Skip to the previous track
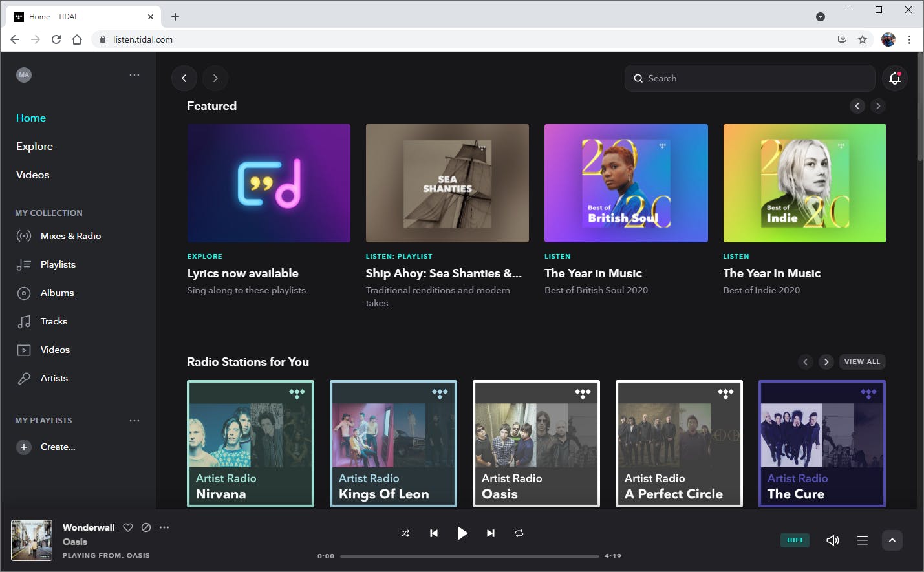This screenshot has width=924, height=572. 434,533
